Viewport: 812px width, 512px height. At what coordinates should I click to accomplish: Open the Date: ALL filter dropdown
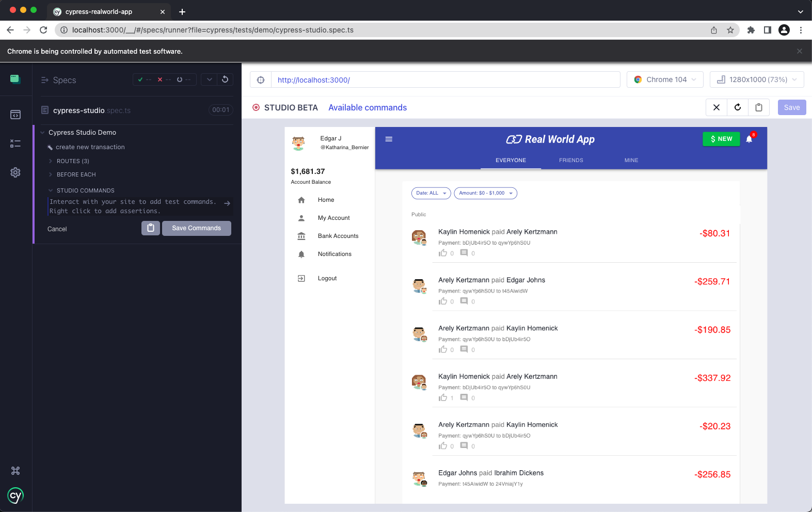[x=431, y=193]
